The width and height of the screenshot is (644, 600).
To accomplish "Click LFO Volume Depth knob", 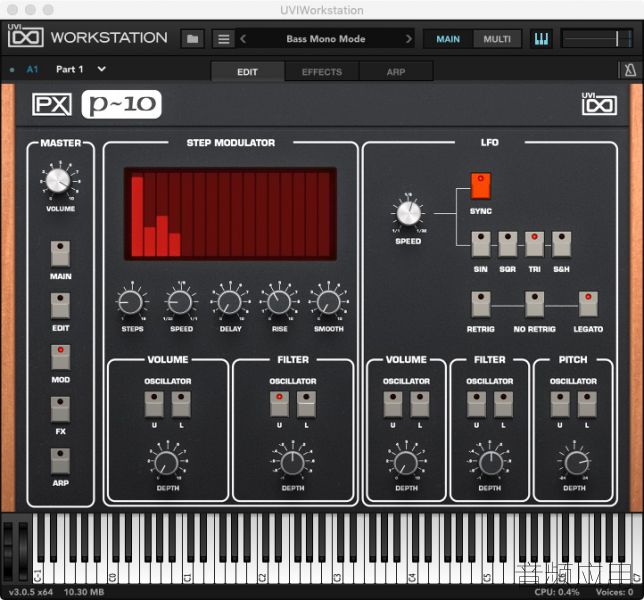I will (x=406, y=463).
